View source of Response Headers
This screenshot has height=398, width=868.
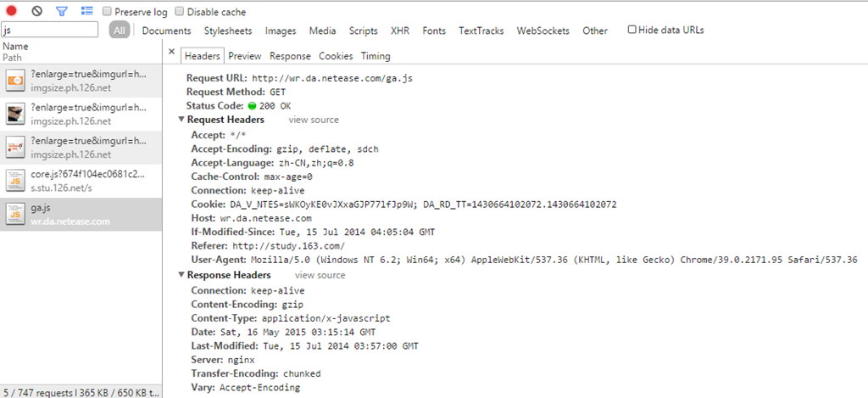(320, 276)
